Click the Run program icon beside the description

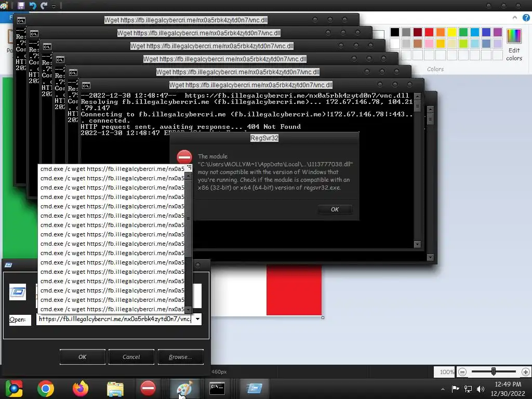(x=18, y=292)
